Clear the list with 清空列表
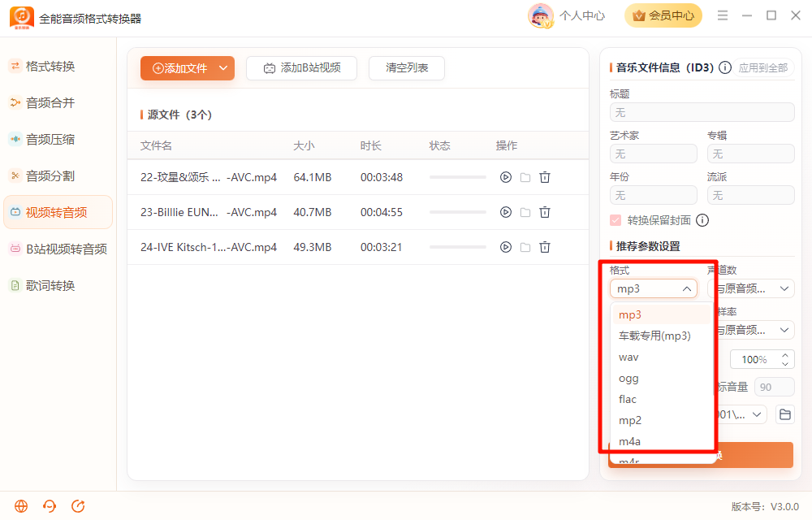The image size is (812, 520). pyautogui.click(x=407, y=68)
